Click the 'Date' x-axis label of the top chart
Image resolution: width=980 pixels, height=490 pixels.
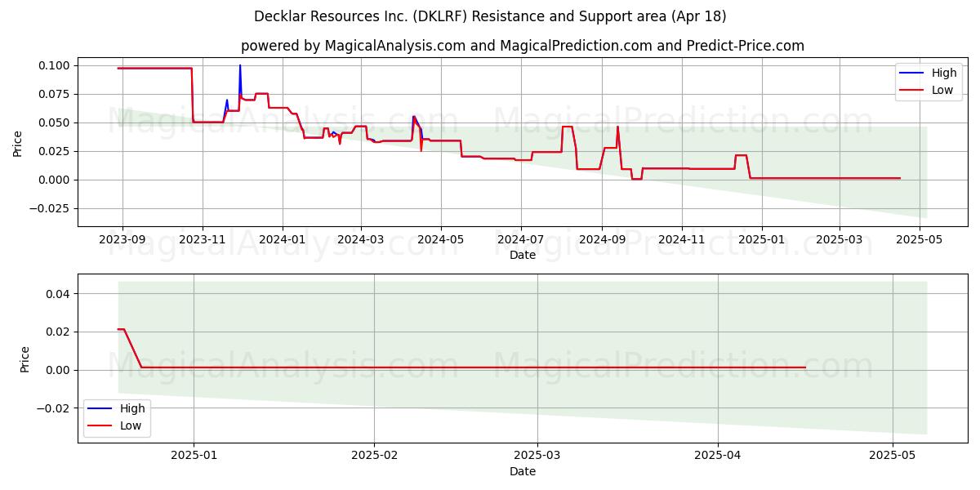point(523,255)
